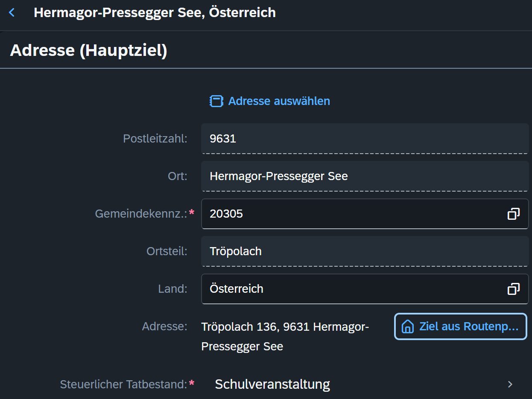Click the Ortsteil field Tröpolach
Screen dimensions: 532x399
pyautogui.click(x=365, y=251)
